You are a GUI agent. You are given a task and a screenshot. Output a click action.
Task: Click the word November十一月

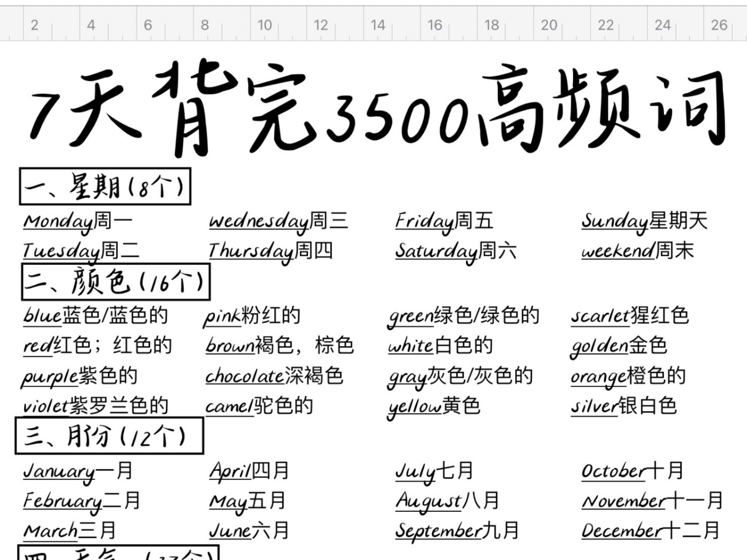[652, 500]
